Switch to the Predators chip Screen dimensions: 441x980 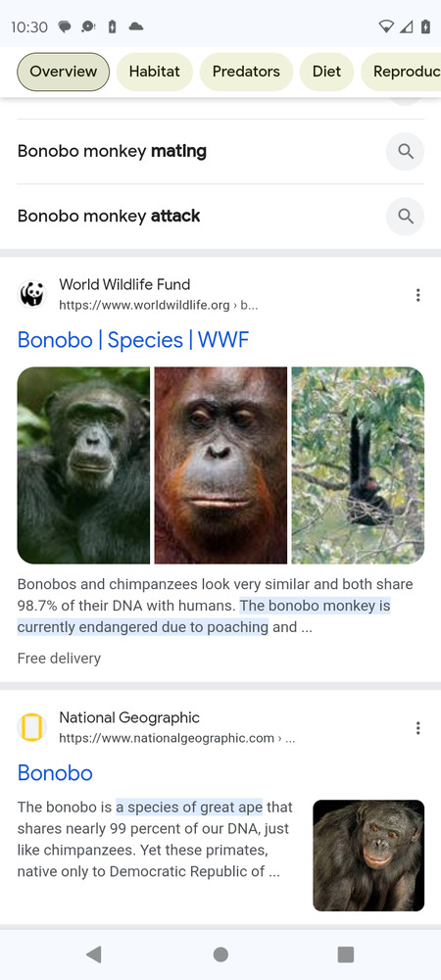tap(246, 72)
